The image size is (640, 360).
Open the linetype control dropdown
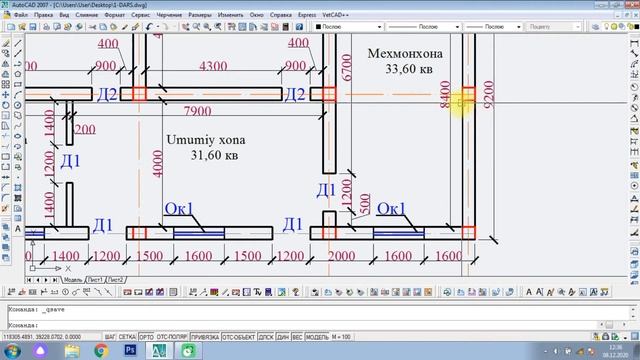[424, 27]
